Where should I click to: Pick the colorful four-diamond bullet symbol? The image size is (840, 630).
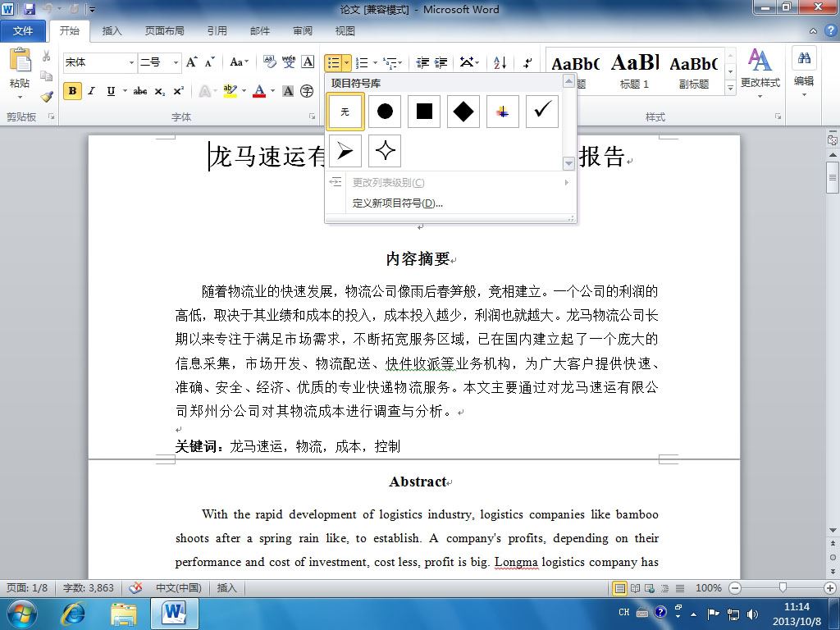(503, 112)
